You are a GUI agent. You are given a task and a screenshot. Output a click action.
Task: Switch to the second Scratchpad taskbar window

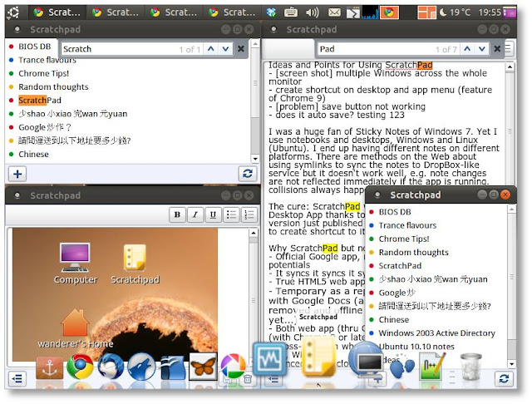tap(116, 12)
